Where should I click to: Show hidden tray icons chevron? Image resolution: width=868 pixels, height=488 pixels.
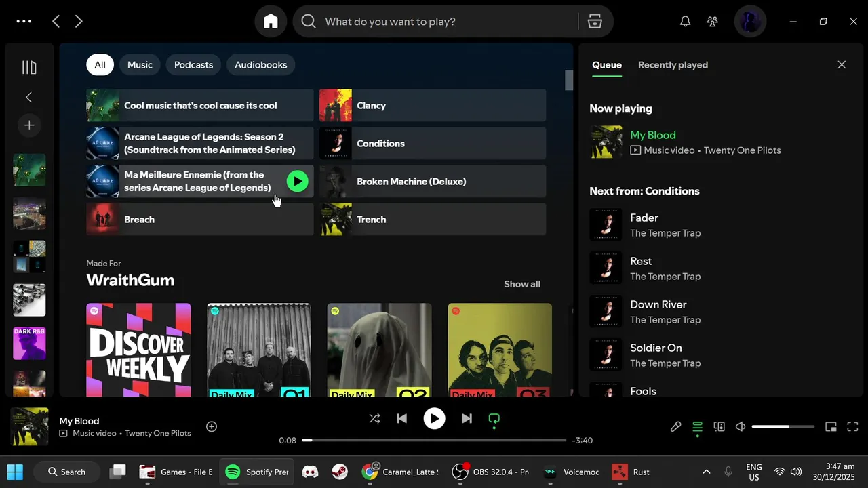pos(706,472)
